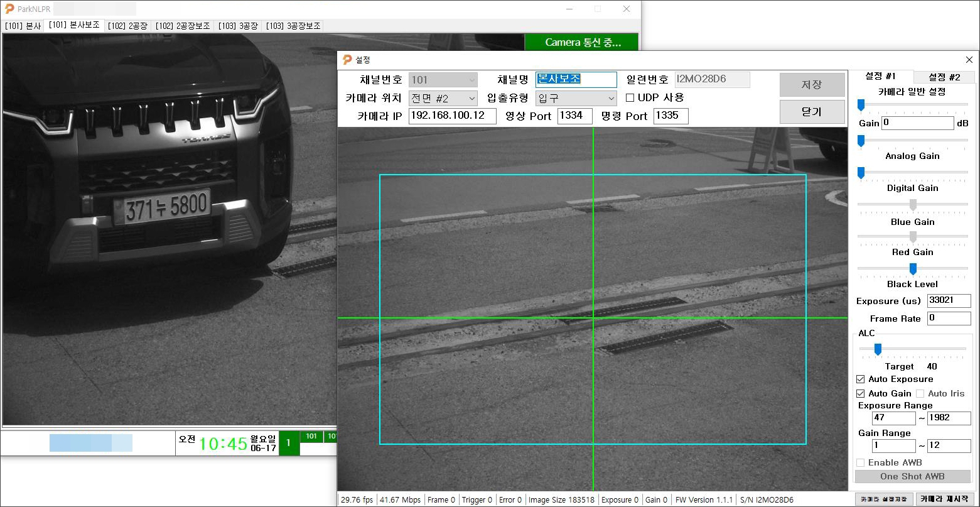
Task: Click the 41.67 Mbps status entry
Action: 401,500
